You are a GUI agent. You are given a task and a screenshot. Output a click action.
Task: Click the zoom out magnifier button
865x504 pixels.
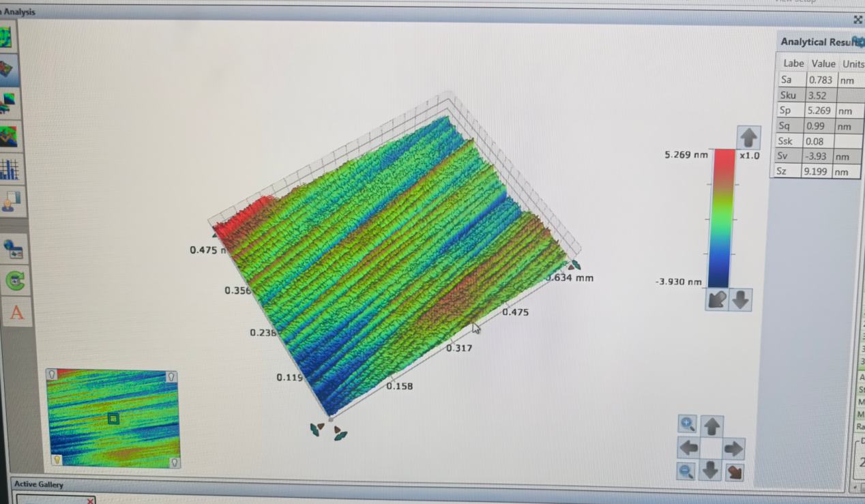(687, 471)
